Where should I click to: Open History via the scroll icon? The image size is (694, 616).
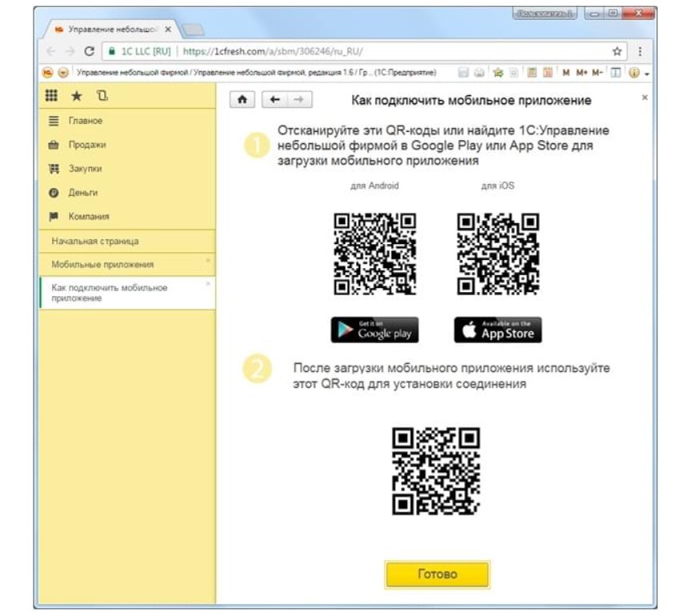[102, 95]
